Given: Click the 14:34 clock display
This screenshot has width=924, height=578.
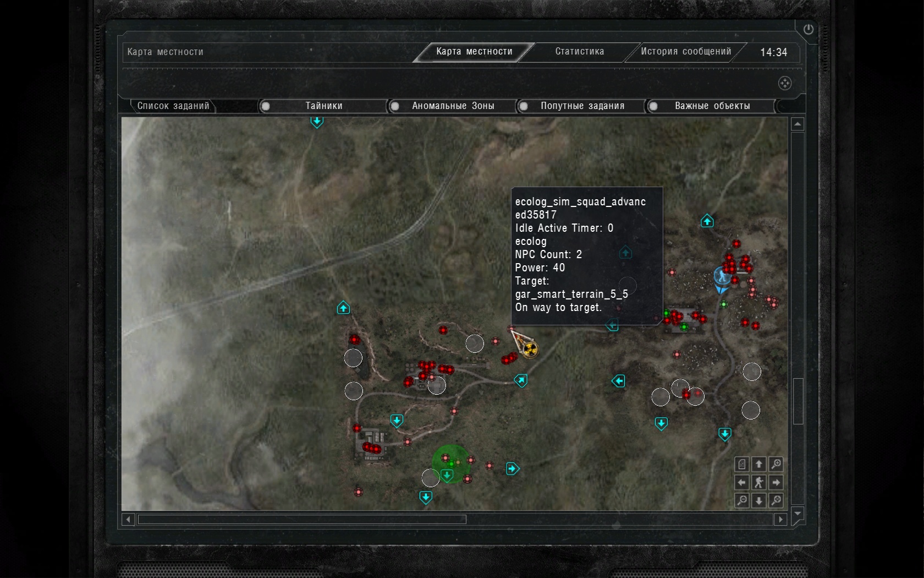Looking at the screenshot, I should pos(773,52).
